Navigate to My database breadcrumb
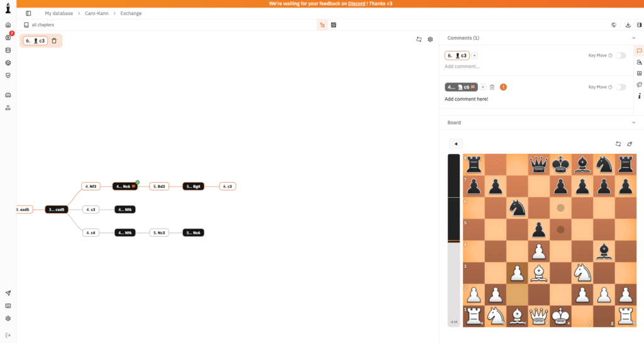Image resolution: width=644 pixels, height=343 pixels. 58,14
